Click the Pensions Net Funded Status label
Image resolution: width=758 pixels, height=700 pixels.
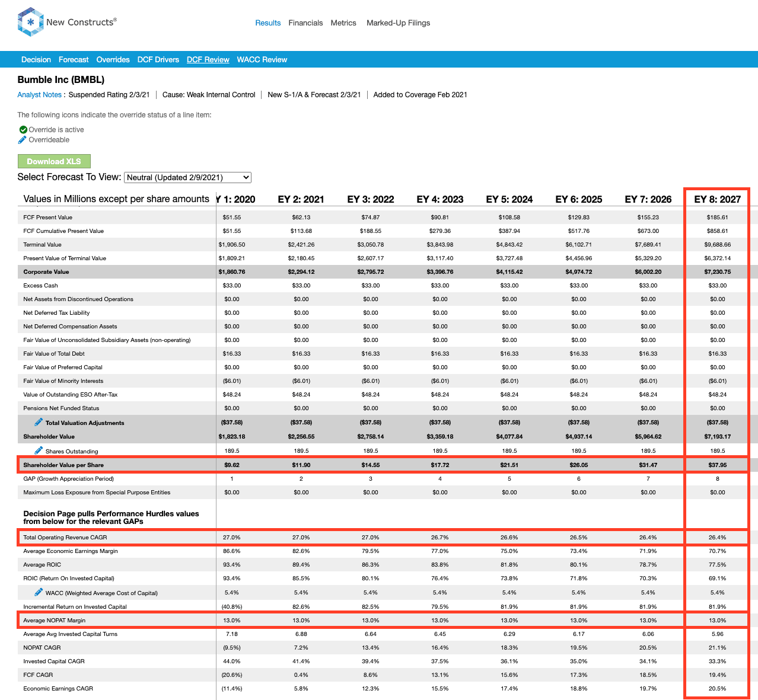pos(62,408)
